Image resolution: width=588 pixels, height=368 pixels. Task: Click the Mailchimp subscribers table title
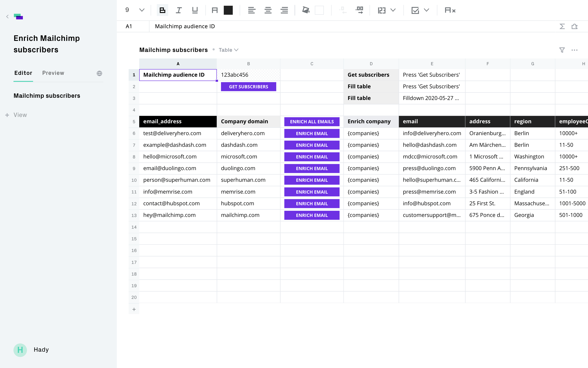click(174, 50)
